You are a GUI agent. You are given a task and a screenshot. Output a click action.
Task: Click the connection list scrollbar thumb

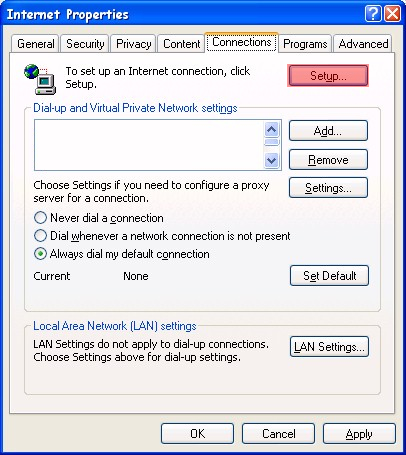(272, 142)
